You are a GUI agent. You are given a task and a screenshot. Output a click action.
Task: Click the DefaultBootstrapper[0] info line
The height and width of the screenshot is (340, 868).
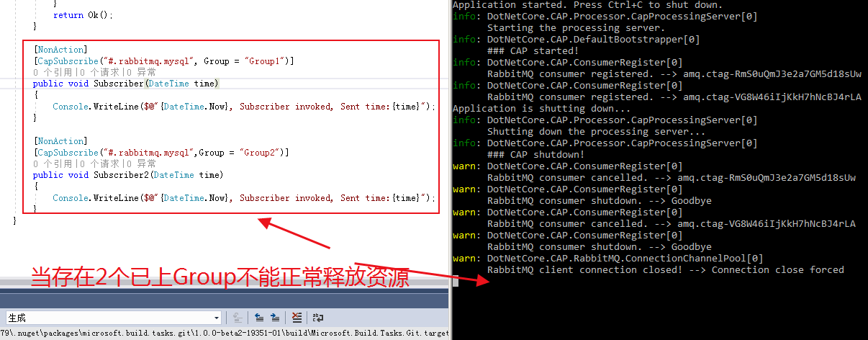click(576, 40)
